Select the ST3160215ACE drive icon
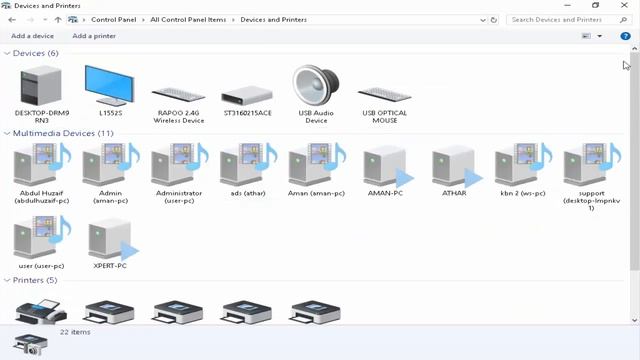This screenshot has height=360, width=640. click(x=247, y=95)
